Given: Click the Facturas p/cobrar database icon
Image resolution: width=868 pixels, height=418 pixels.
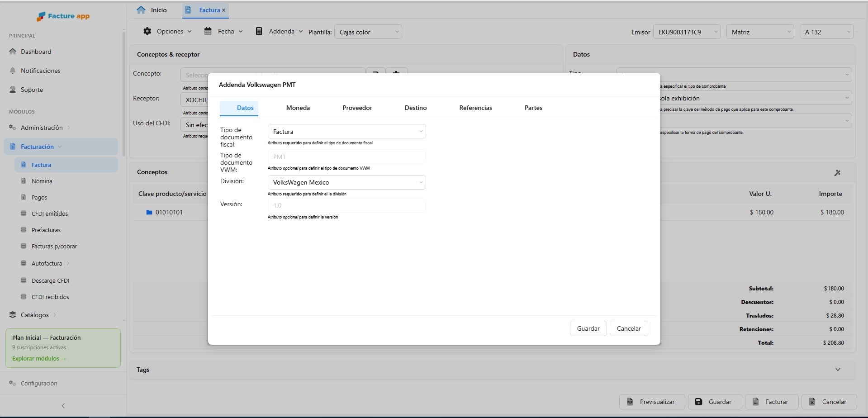Looking at the screenshot, I should pos(24,246).
